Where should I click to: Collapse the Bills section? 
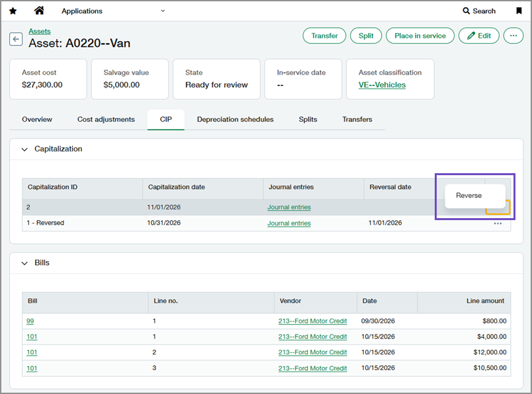24,263
